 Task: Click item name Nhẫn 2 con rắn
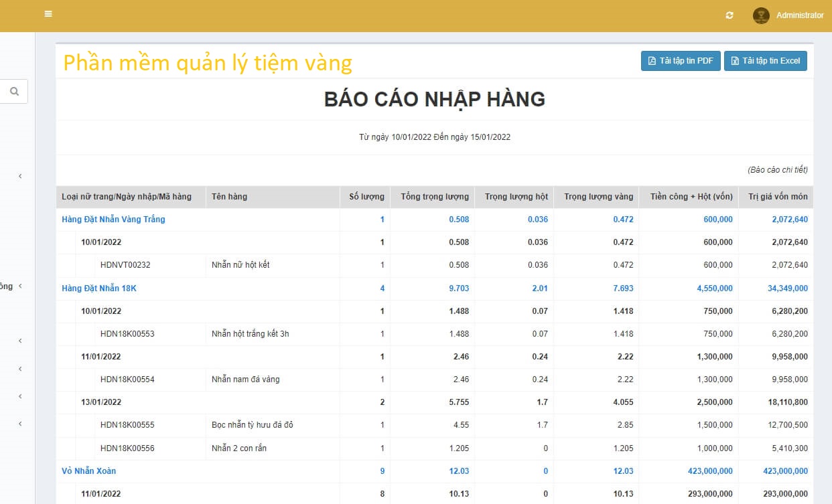point(239,448)
